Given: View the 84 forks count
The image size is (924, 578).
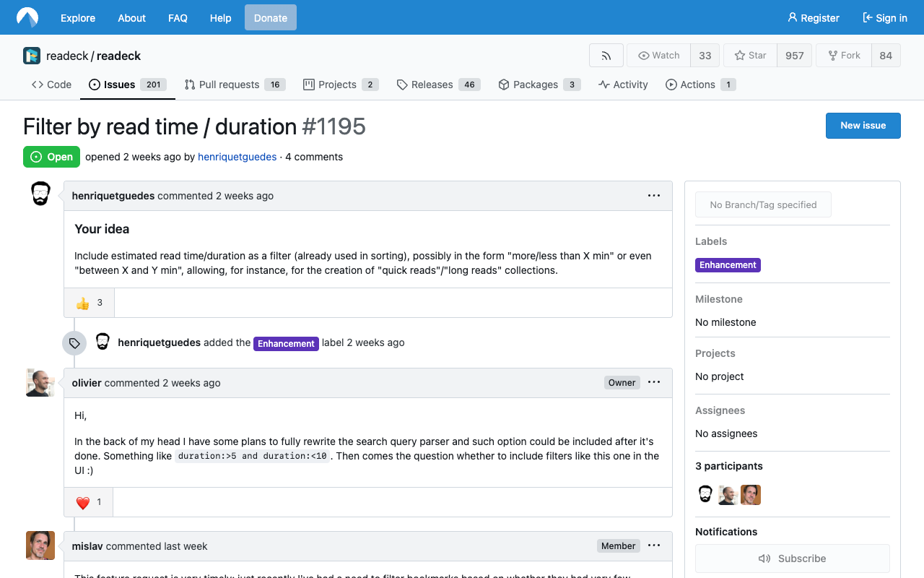Looking at the screenshot, I should (x=886, y=56).
